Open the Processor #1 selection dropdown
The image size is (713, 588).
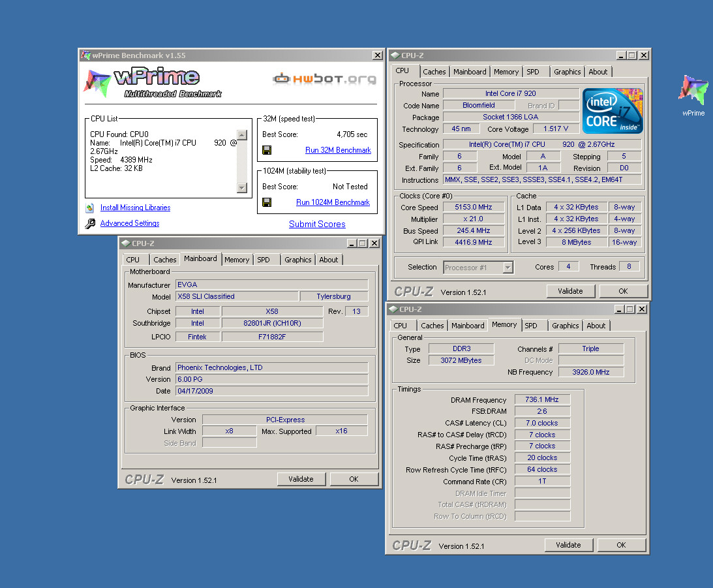[508, 268]
